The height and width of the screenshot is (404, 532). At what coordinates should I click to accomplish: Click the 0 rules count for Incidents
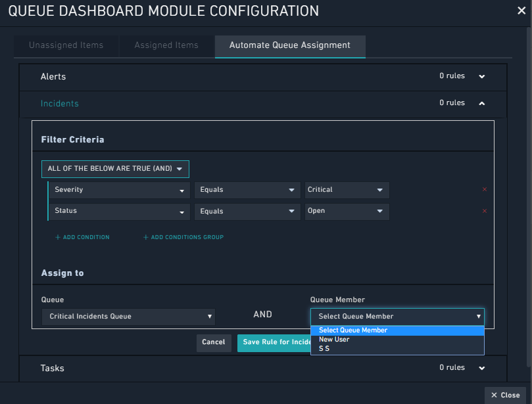click(x=452, y=102)
